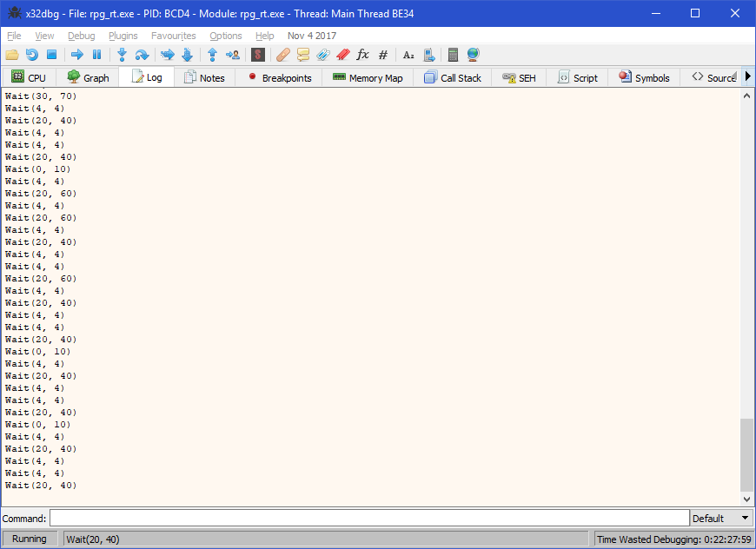
Task: Minimize the x32dbg window
Action: point(656,14)
